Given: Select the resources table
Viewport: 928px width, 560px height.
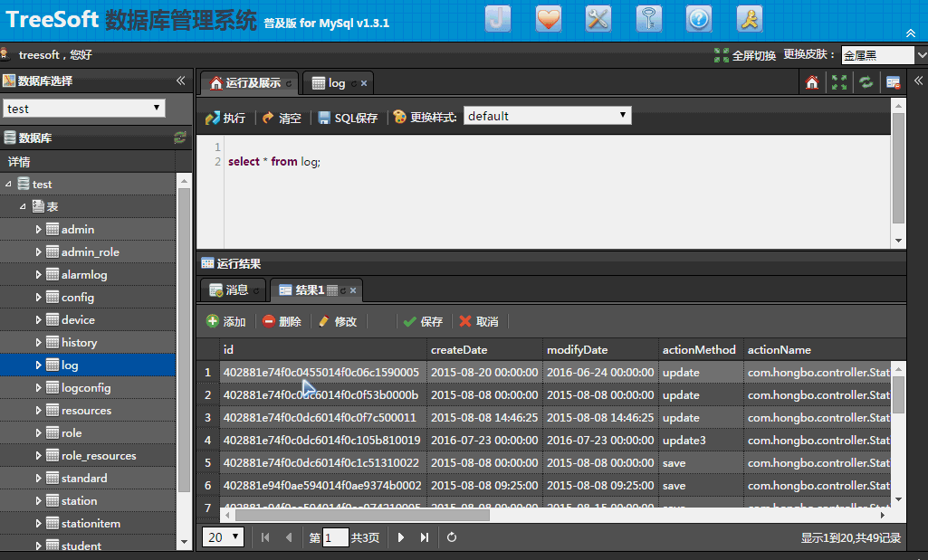Looking at the screenshot, I should pos(86,410).
